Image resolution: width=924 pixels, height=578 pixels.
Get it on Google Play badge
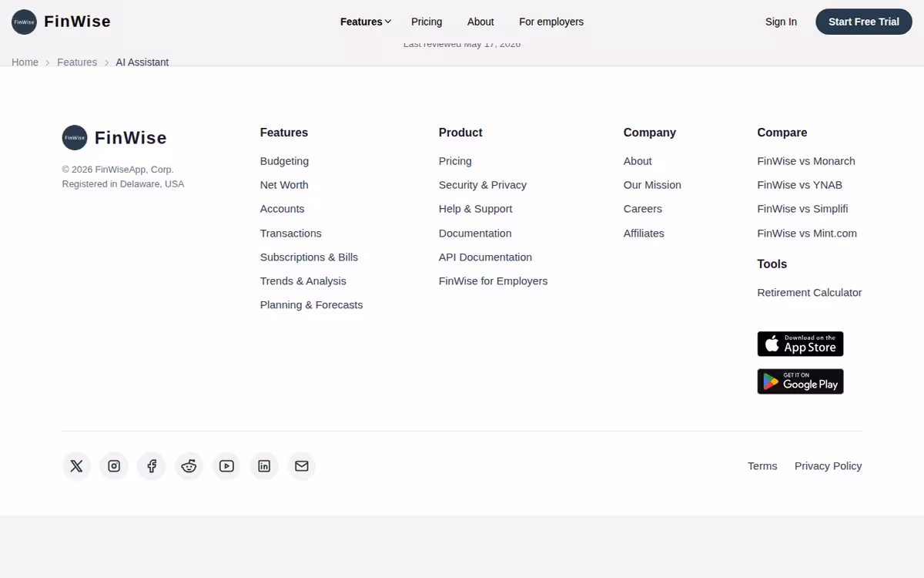(x=800, y=381)
